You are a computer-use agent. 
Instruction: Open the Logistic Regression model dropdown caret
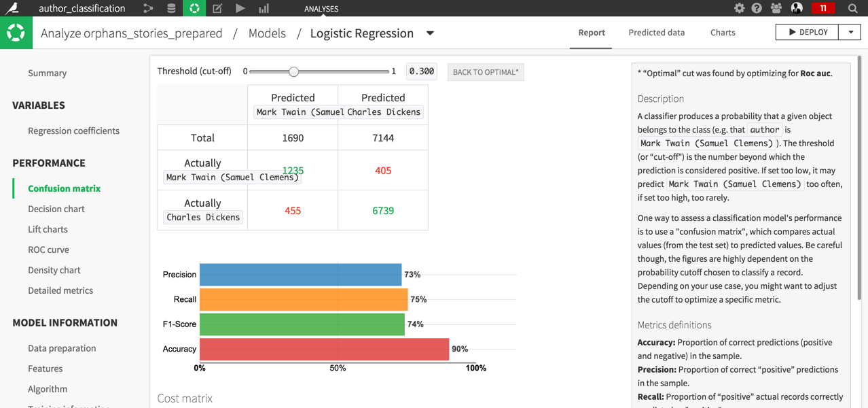pos(430,33)
